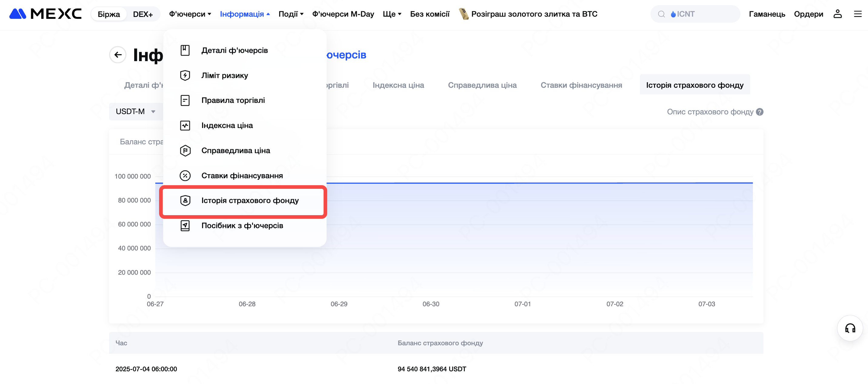Image resolution: width=868 pixels, height=384 pixels.
Task: Switch to the Біржа toggle option
Action: tap(108, 14)
